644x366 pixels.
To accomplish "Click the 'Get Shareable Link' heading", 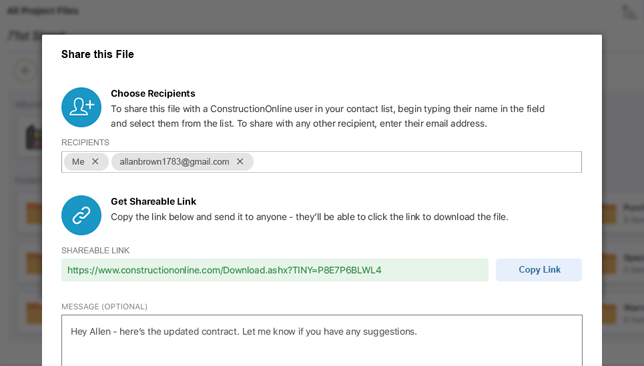I will [x=153, y=201].
